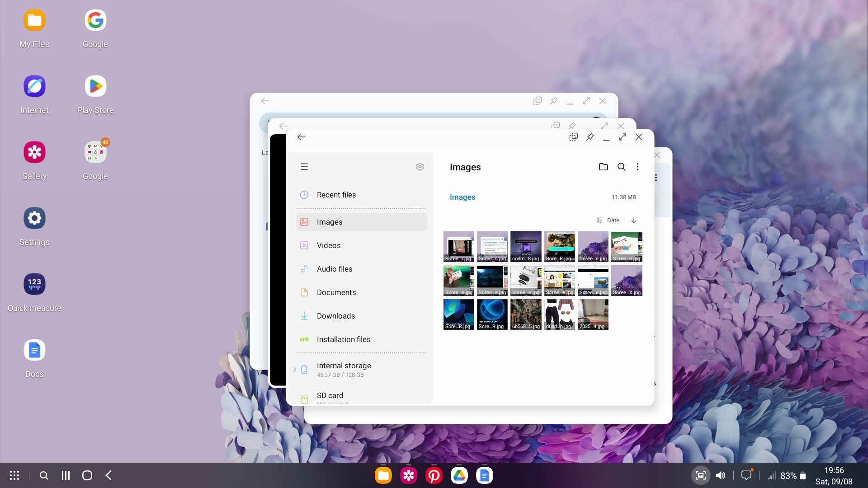Open volume control in taskbar
868x488 pixels.
721,475
